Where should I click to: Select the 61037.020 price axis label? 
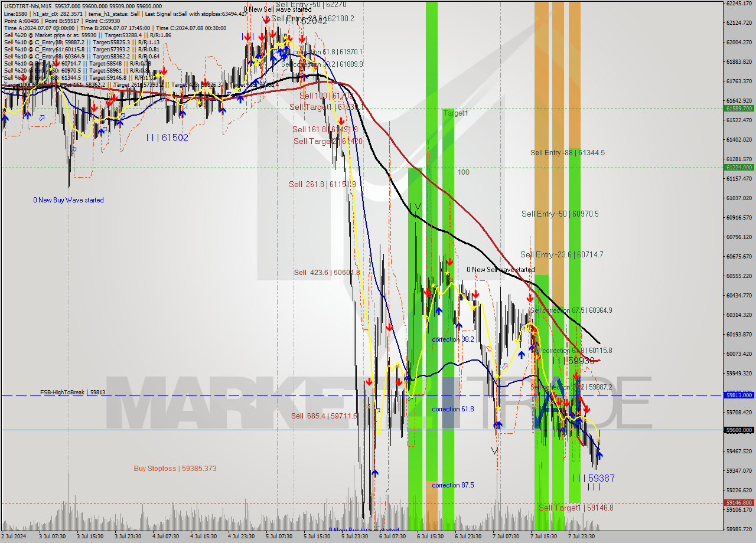click(739, 198)
